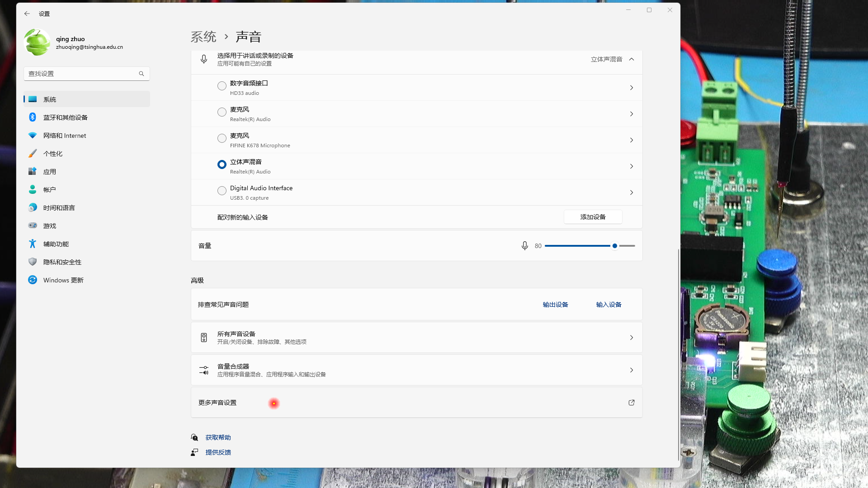This screenshot has height=488, width=868.
Task: Click microphone mute icon beside volume
Action: [524, 246]
